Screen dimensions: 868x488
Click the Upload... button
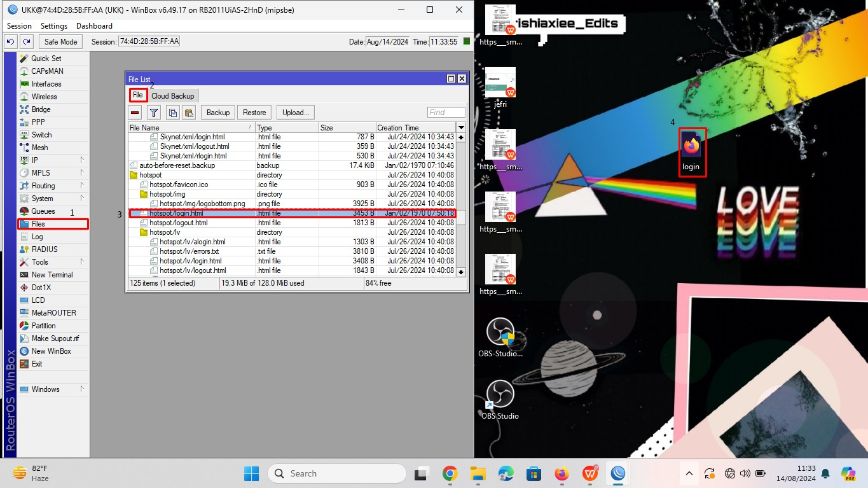[x=296, y=113]
